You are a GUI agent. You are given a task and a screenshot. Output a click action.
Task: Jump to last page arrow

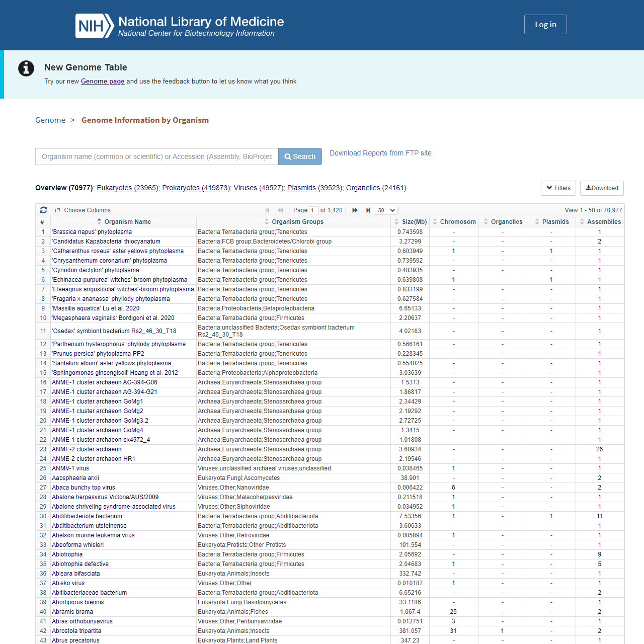tap(368, 210)
